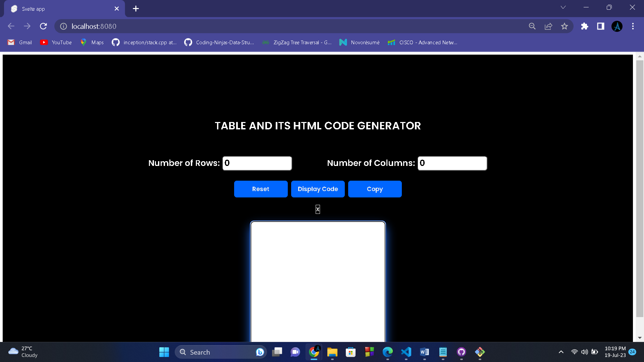This screenshot has width=644, height=362.
Task: Click the scrollbar down arrow
Action: [640, 338]
